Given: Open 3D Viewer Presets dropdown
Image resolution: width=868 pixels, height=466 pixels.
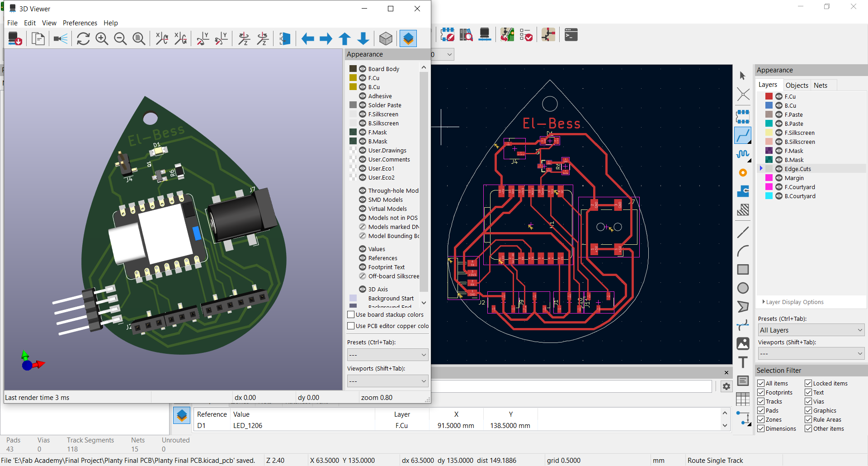Looking at the screenshot, I should (x=387, y=355).
